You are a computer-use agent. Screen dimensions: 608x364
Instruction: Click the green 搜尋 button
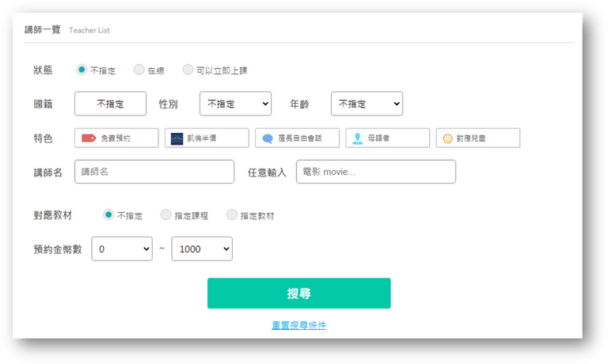(x=299, y=293)
